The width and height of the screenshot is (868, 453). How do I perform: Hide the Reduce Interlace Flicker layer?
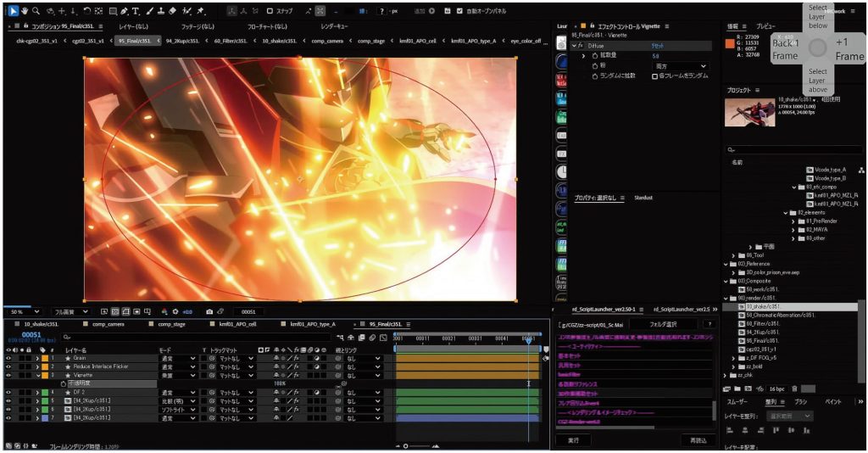8,366
